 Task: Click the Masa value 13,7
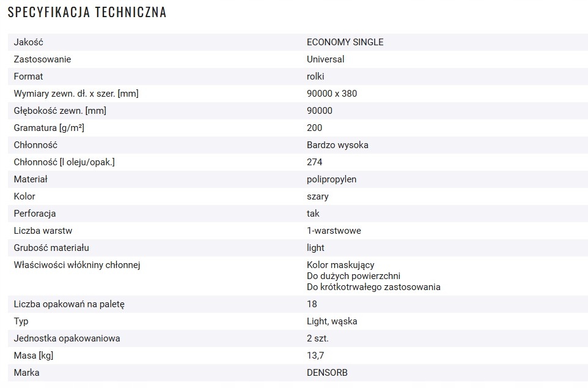click(x=315, y=356)
